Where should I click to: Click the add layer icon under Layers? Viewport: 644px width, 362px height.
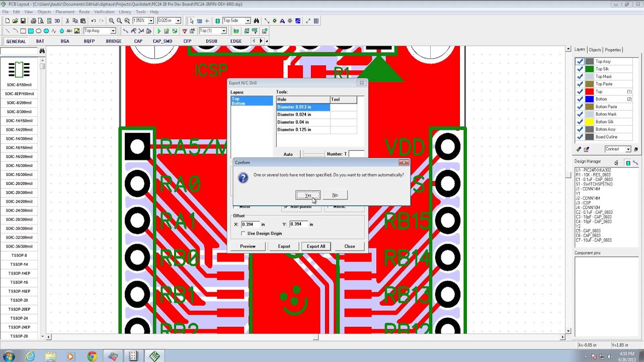coord(579,149)
